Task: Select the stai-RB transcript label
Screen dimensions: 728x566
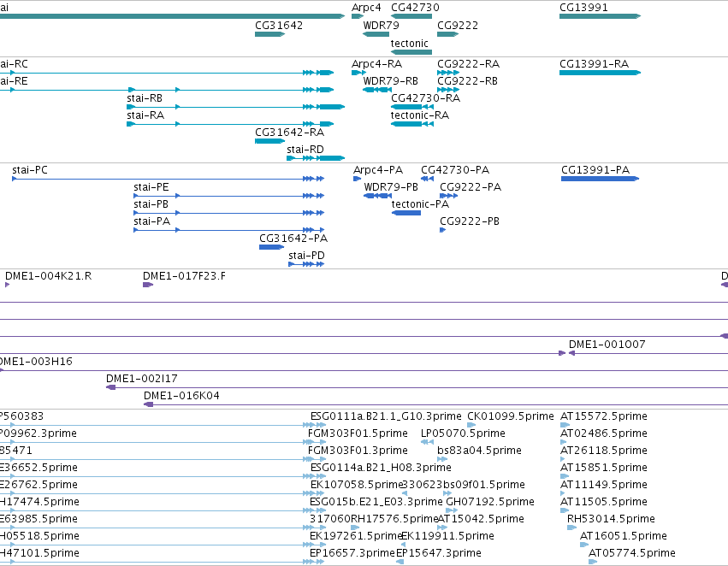Action: pyautogui.click(x=145, y=98)
